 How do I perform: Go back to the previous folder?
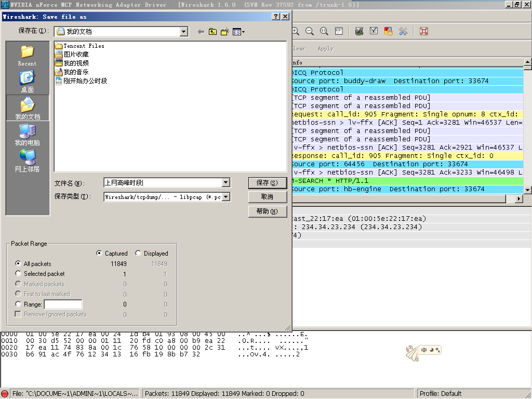click(201, 32)
